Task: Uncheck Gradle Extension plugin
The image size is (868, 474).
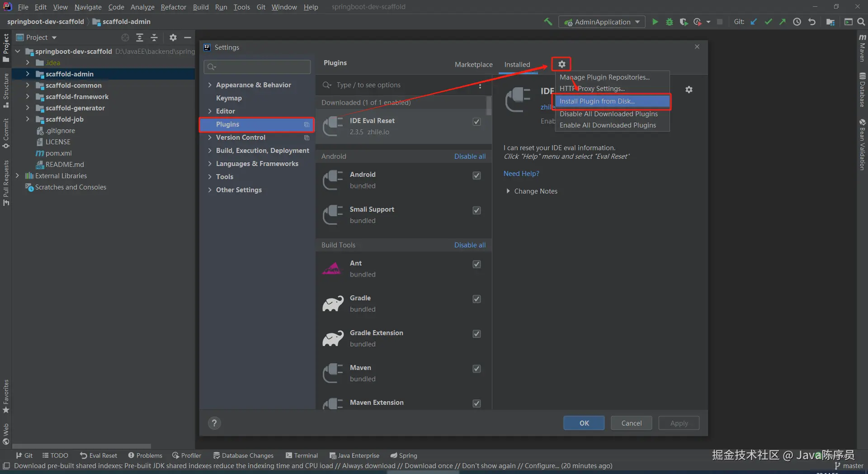Action: [476, 334]
